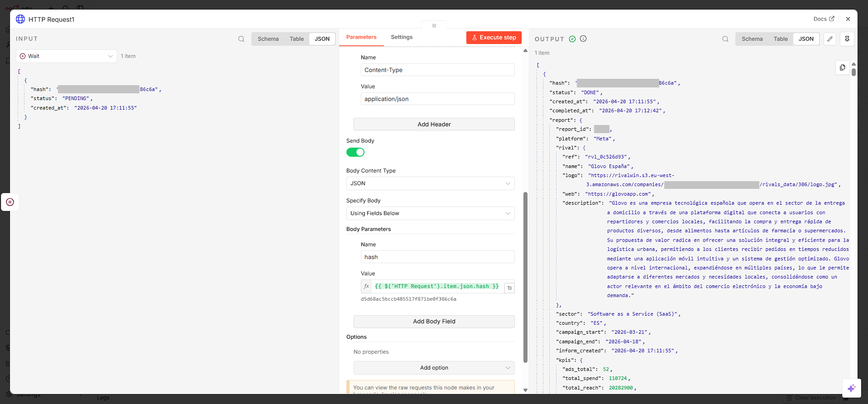Click the campaign_start "2026-03-21" value
The width and height of the screenshot is (868, 404).
[x=630, y=332]
